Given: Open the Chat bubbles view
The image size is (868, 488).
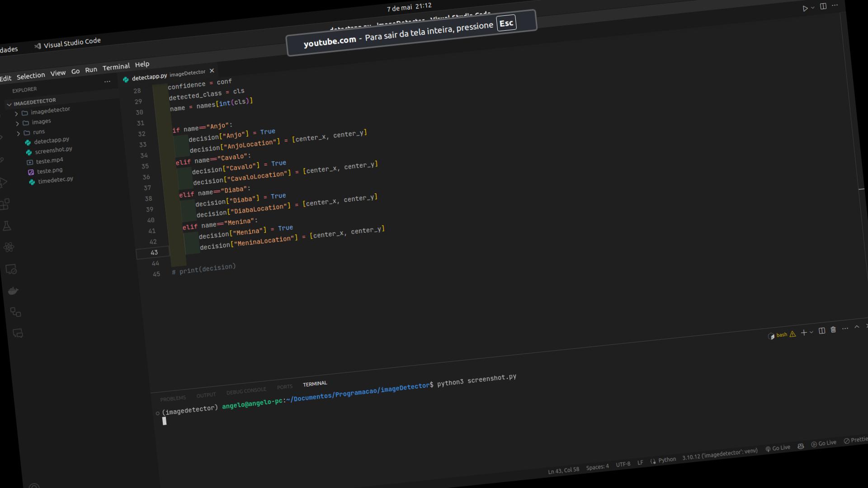Looking at the screenshot, I should (18, 333).
